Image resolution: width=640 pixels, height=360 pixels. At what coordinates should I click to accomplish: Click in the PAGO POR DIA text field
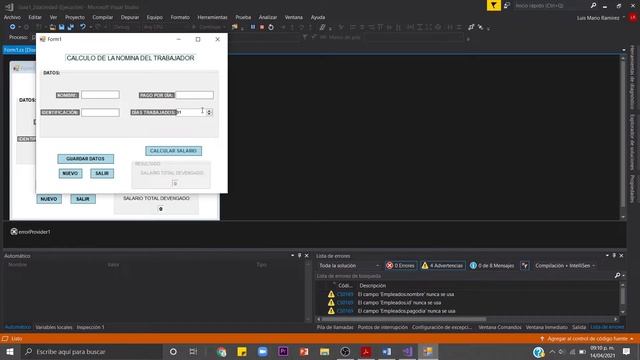click(194, 95)
